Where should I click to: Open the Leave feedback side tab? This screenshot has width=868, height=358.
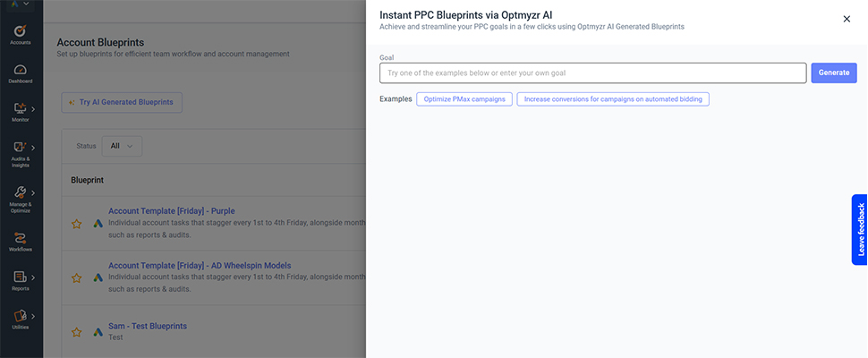(x=860, y=230)
